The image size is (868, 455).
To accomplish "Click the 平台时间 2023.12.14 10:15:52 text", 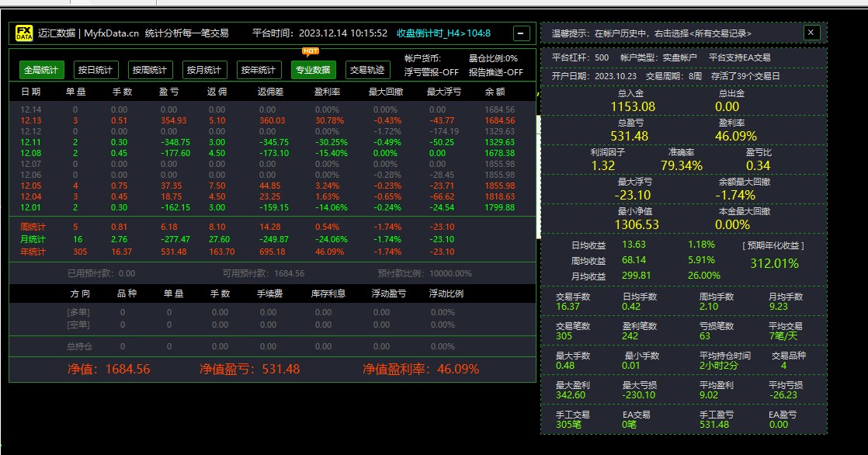I will click(320, 33).
